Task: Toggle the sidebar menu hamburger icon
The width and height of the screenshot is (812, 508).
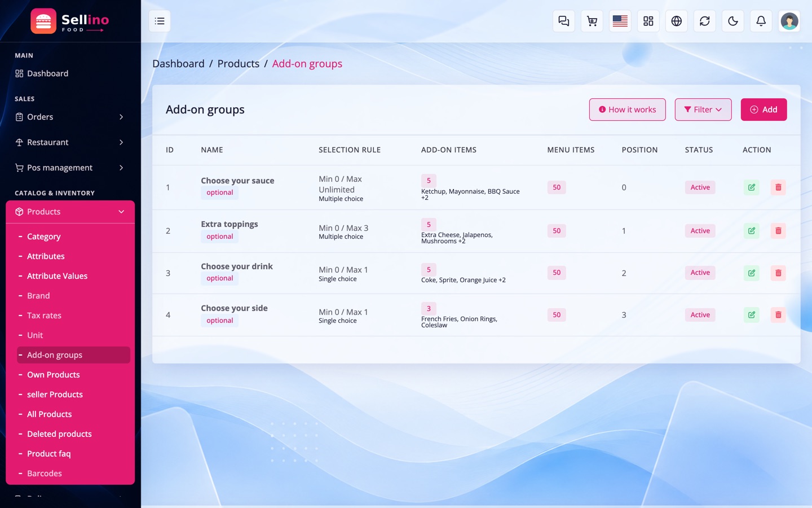Action: [160, 21]
